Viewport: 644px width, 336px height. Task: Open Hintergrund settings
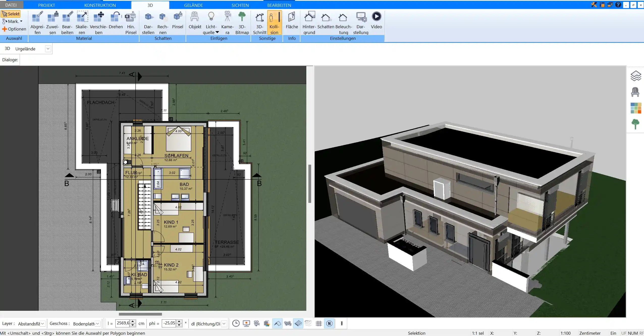click(309, 23)
